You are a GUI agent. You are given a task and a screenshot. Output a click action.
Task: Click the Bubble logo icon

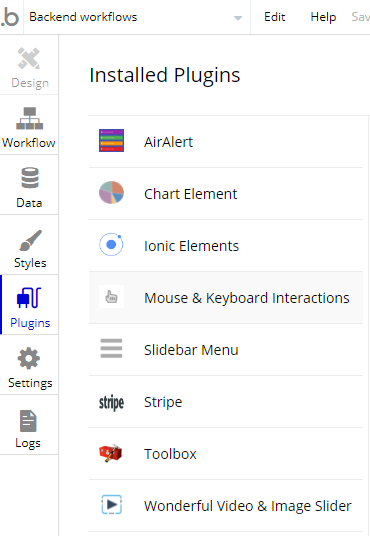[x=10, y=17]
